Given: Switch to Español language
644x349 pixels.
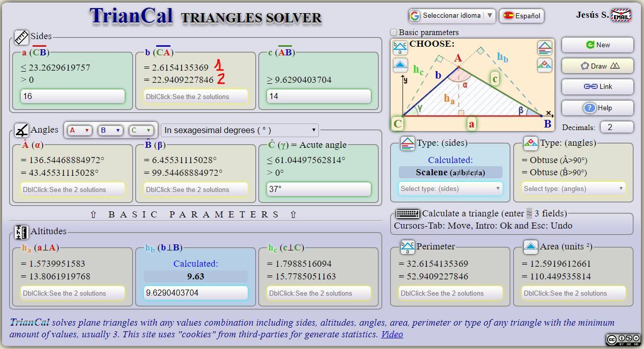Looking at the screenshot, I should 521,16.
